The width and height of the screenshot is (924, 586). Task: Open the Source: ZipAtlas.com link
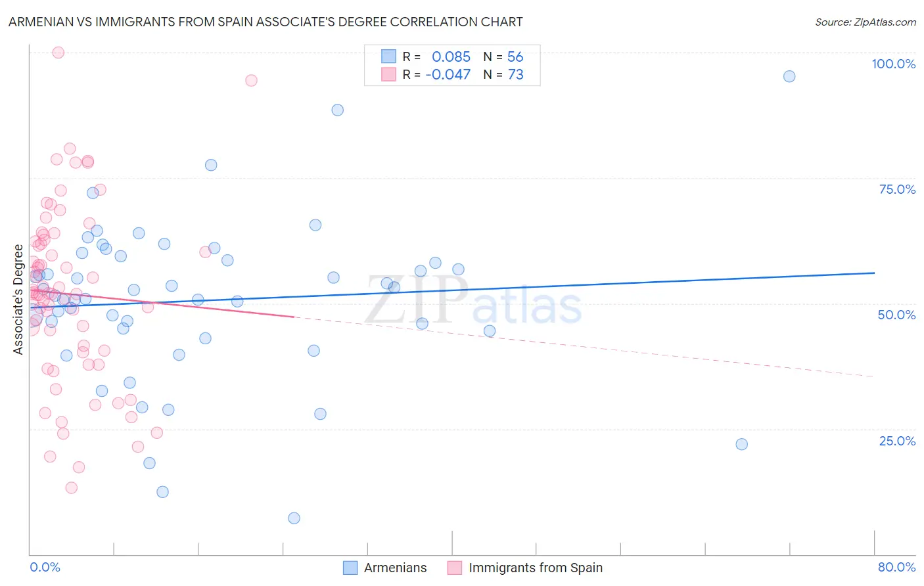click(x=866, y=22)
